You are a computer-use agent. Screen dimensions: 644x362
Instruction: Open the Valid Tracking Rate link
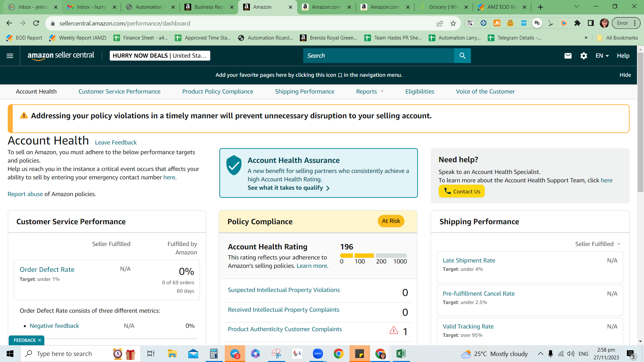468,326
